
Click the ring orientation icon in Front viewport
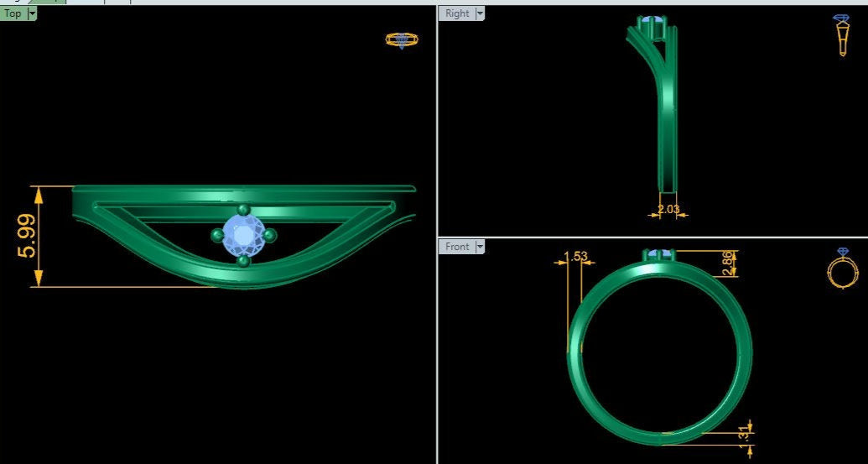pyautogui.click(x=842, y=270)
